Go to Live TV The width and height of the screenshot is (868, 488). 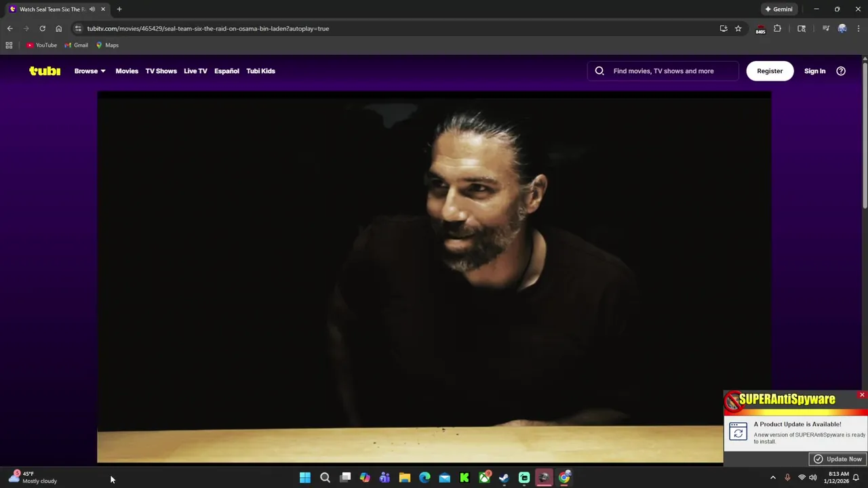pyautogui.click(x=195, y=70)
